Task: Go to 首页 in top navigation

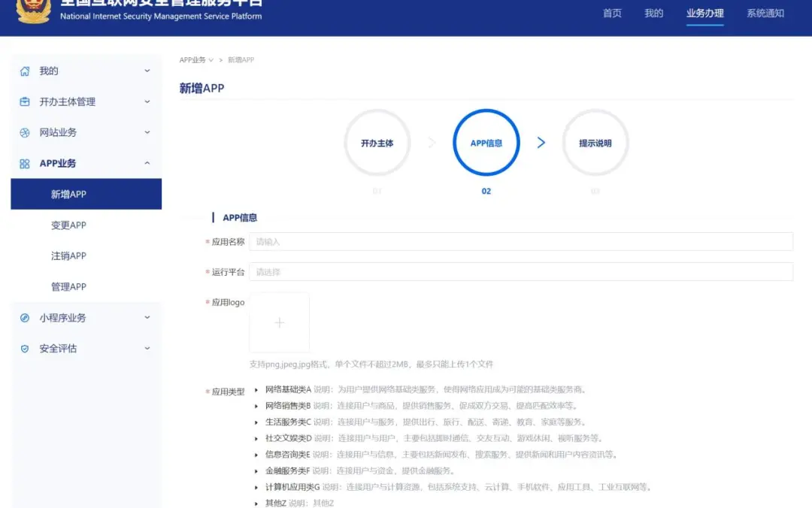Action: click(x=612, y=14)
